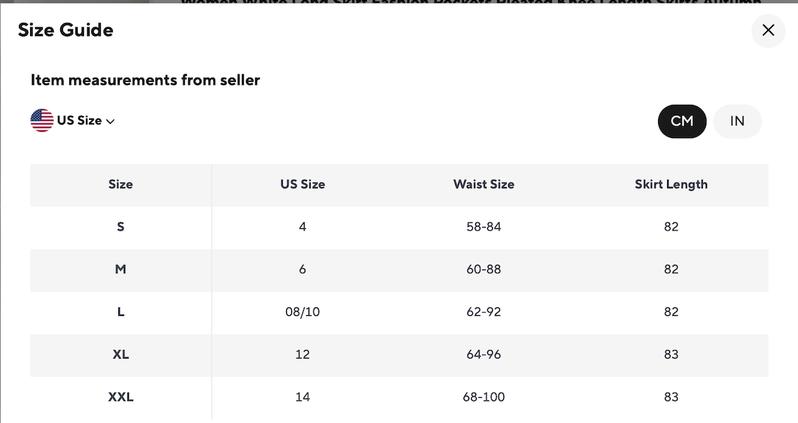Select the S size row label
The image size is (798, 423).
[120, 227]
